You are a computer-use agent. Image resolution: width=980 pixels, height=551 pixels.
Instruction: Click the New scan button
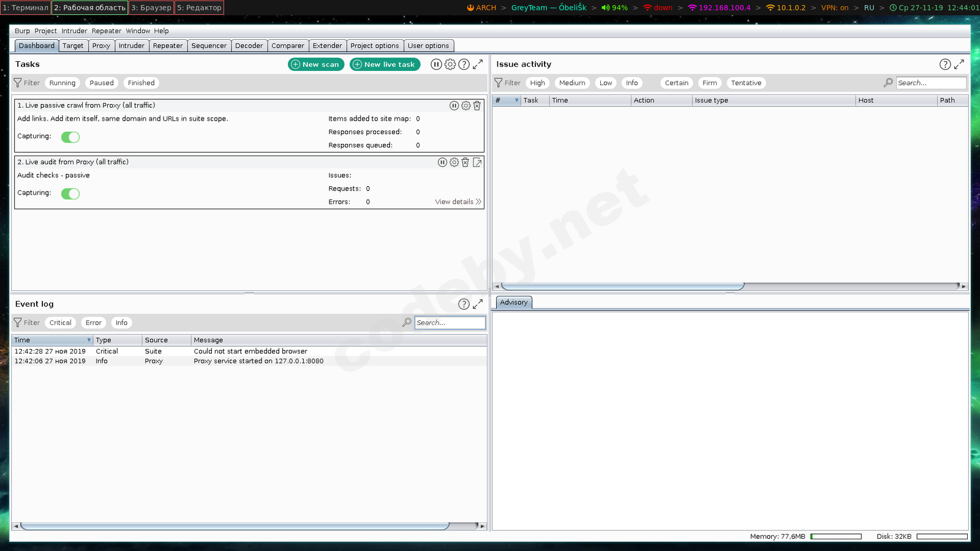tap(314, 64)
